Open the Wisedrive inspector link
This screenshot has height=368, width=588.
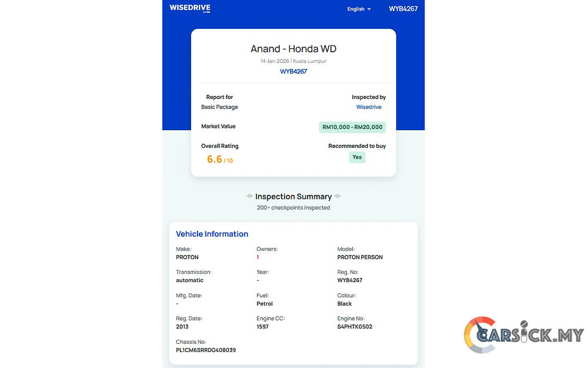[x=369, y=107]
